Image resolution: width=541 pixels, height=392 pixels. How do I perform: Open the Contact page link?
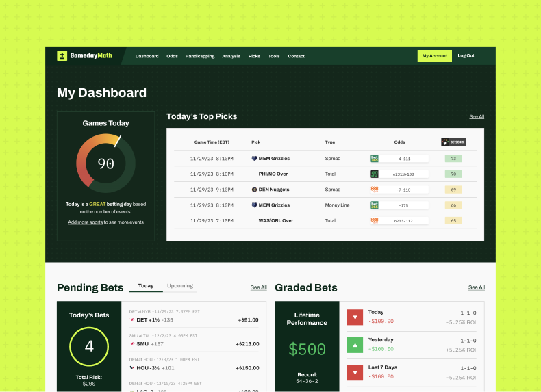pyautogui.click(x=297, y=56)
